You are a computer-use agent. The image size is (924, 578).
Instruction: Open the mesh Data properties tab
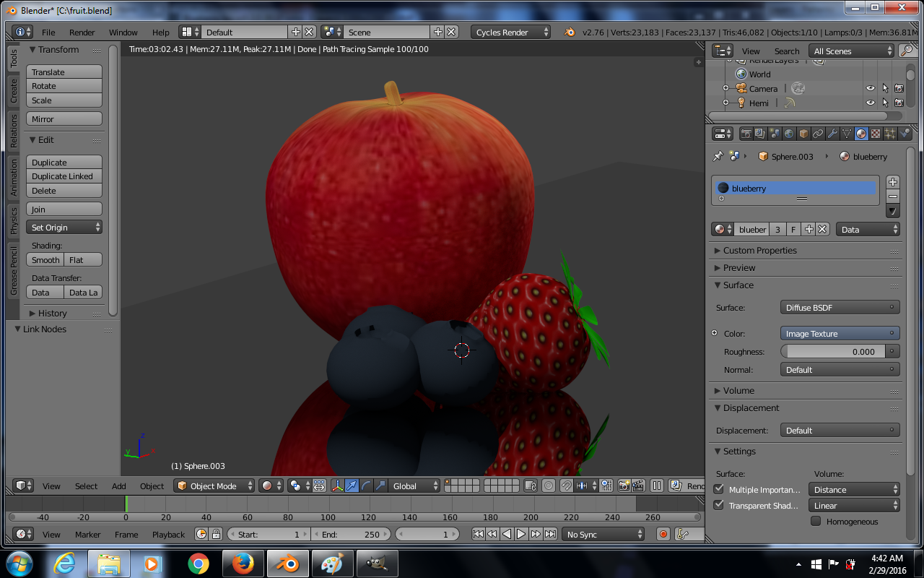click(x=847, y=134)
